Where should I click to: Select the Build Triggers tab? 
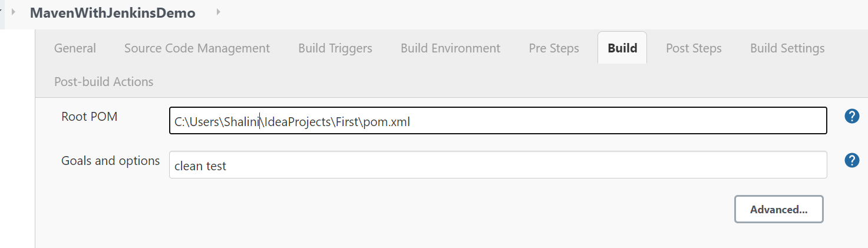335,48
